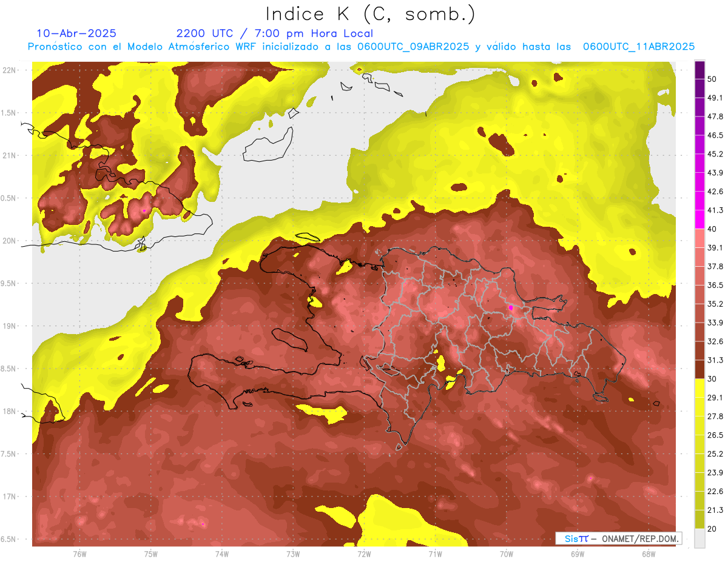Click legend value '43.9'
728x562 pixels.
click(715, 173)
